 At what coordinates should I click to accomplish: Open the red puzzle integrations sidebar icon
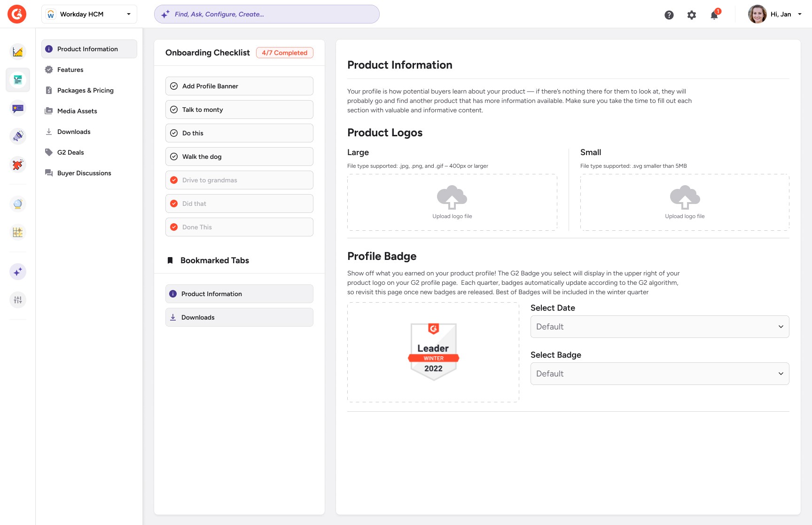(x=18, y=165)
